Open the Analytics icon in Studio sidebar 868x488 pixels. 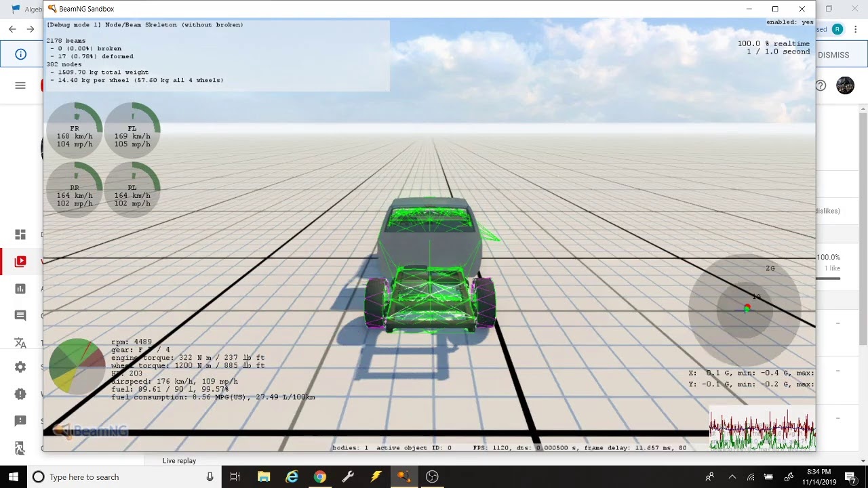pos(20,289)
